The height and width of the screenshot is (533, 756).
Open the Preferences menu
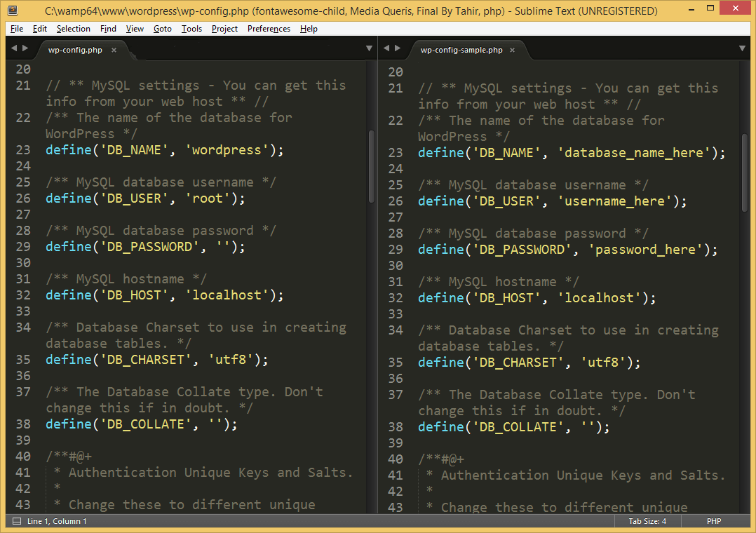tap(269, 29)
